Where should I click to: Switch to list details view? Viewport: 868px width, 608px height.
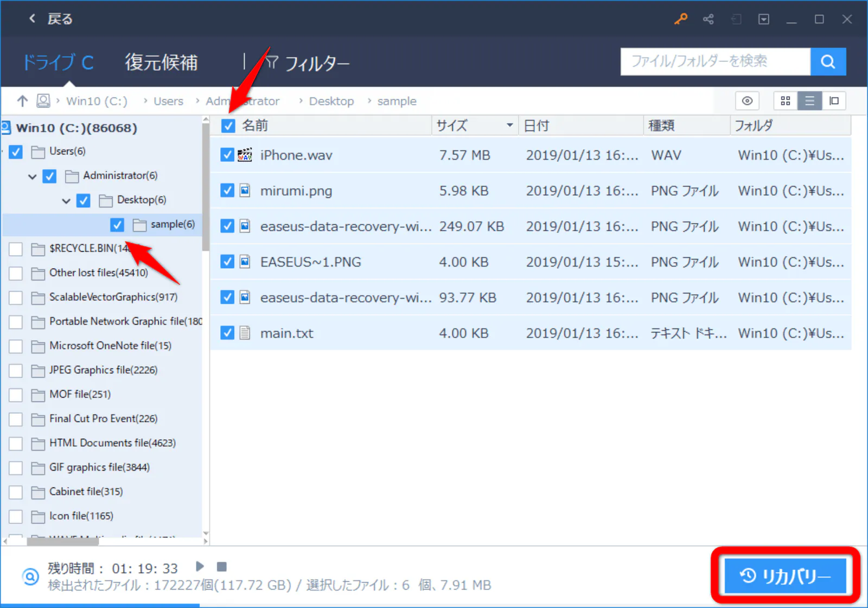click(x=809, y=101)
